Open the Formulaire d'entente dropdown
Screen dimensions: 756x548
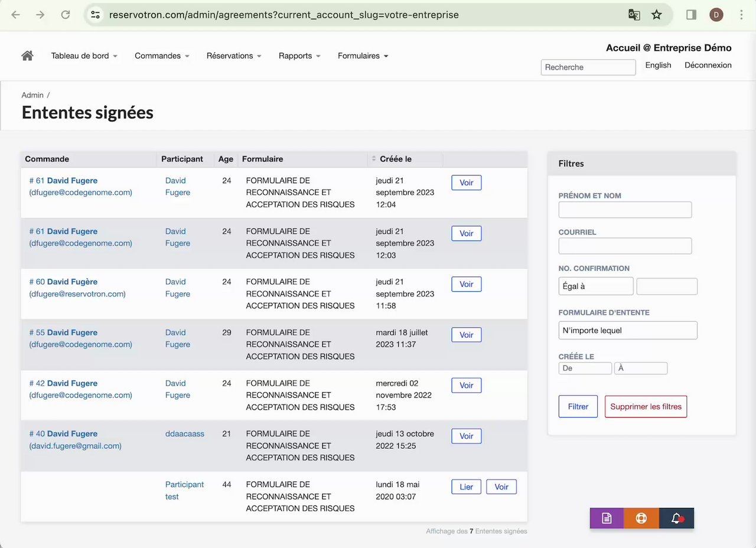tap(628, 331)
